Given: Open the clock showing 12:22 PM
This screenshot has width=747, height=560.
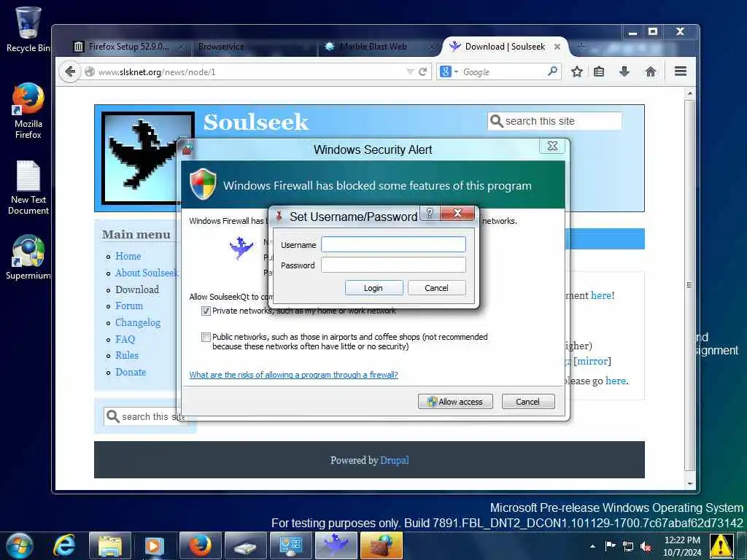Looking at the screenshot, I should click(x=682, y=546).
